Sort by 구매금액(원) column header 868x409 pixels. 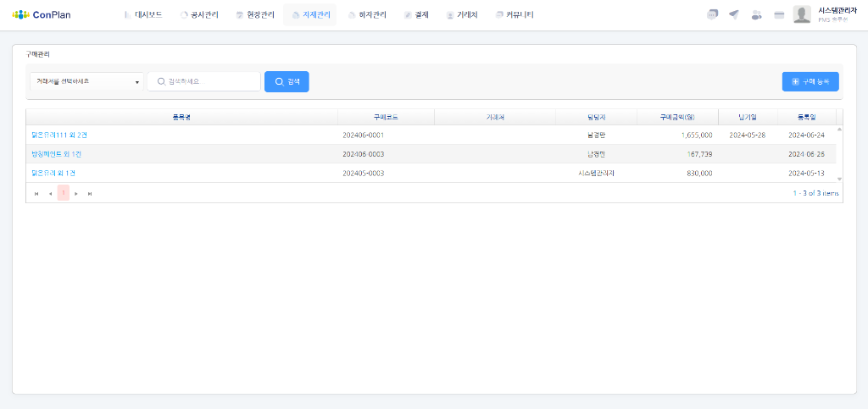coord(677,117)
